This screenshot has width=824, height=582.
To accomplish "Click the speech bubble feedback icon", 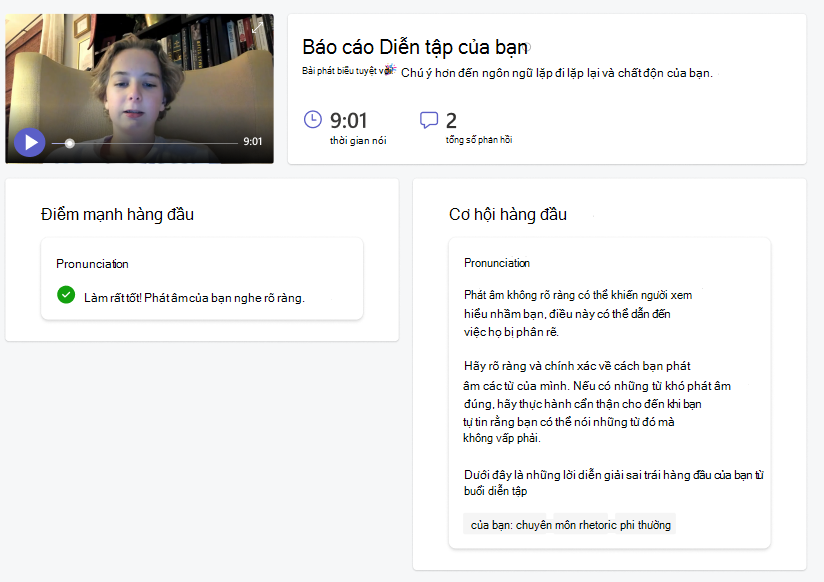I will [x=429, y=120].
